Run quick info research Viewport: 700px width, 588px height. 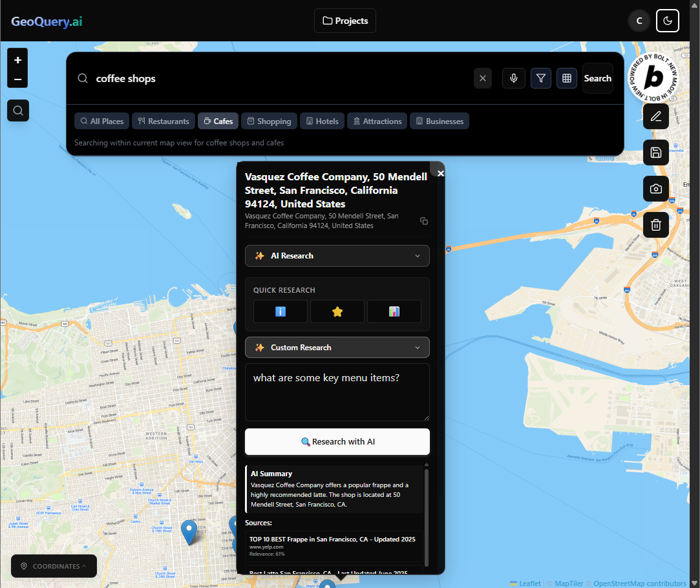(x=281, y=311)
